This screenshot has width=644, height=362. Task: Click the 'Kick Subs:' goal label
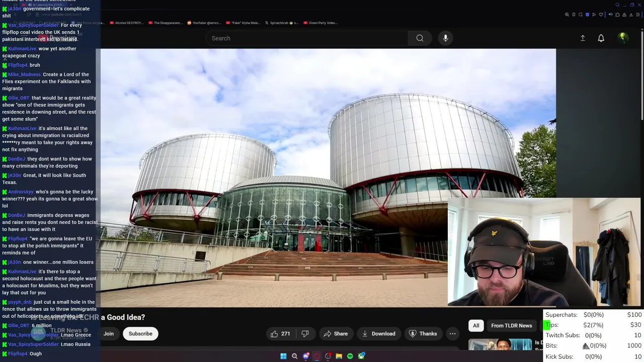[559, 356]
